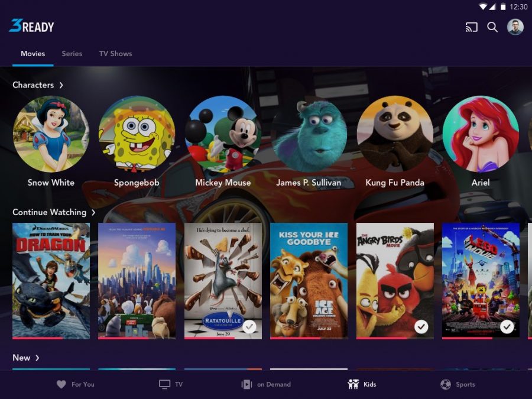
Task: Open the Continue Watching heading link
Action: (x=50, y=212)
